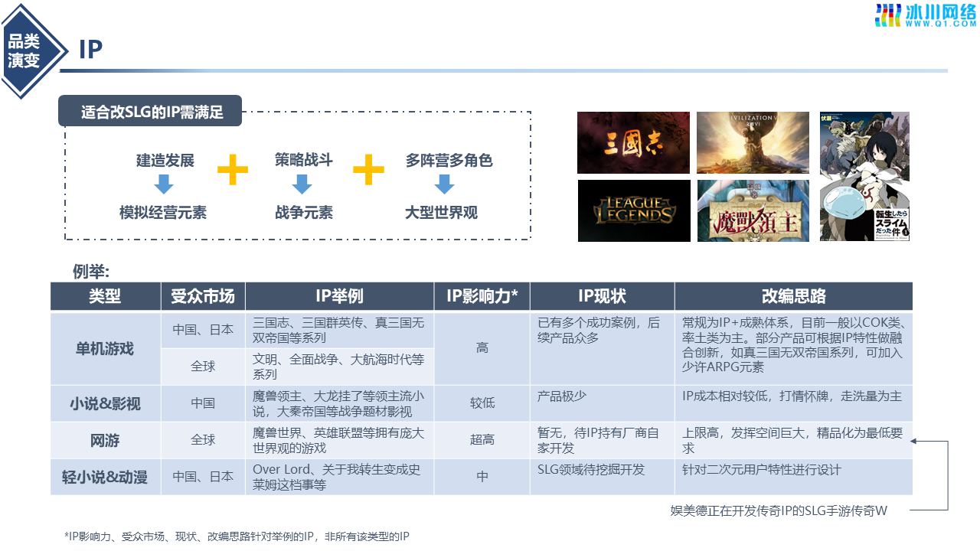980x551 pixels.
Task: Open the 魔獸領主 cover thumbnail
Action: tap(753, 210)
